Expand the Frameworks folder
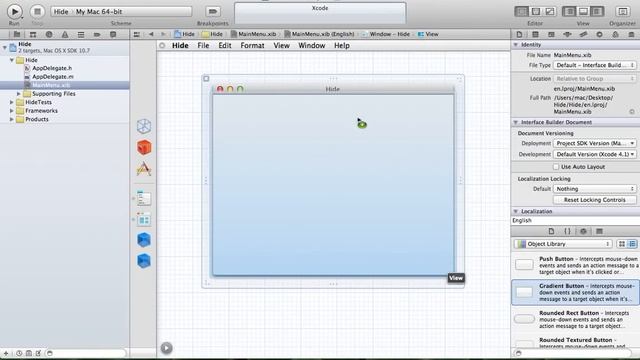640x360 pixels. [x=12, y=111]
